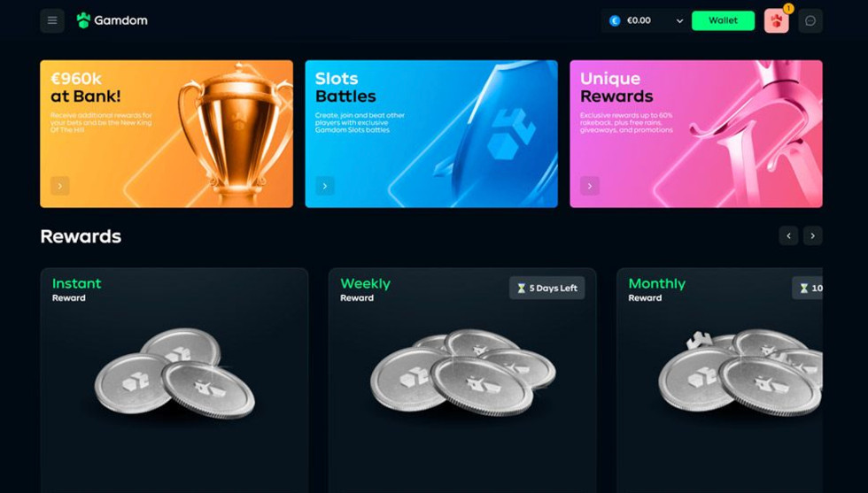The image size is (868, 493).
Task: Open the hamburger menu in the header
Action: pos(52,20)
